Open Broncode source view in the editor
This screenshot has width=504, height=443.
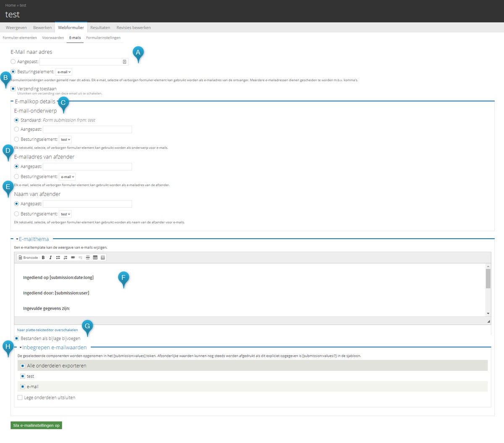point(29,258)
